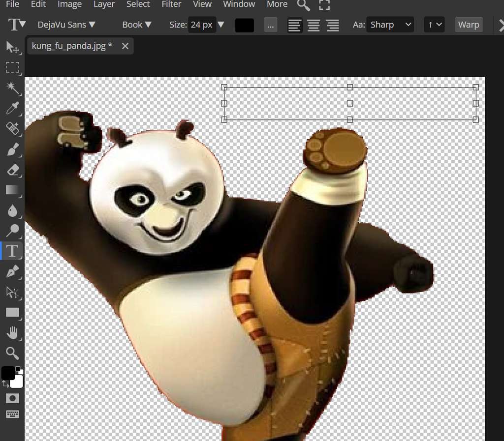Select the Zoom tool in sidebar
The height and width of the screenshot is (441, 504).
12,353
